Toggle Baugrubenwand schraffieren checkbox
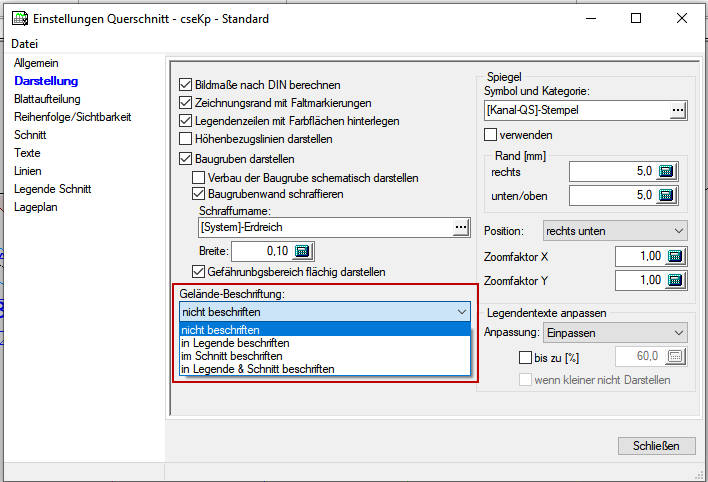 199,193
